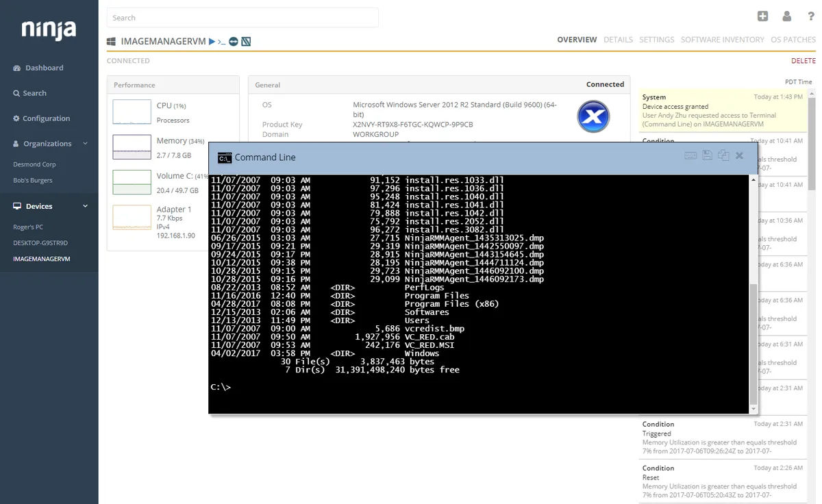This screenshot has height=504, width=822.
Task: Switch to the DETAILS tab
Action: (618, 40)
